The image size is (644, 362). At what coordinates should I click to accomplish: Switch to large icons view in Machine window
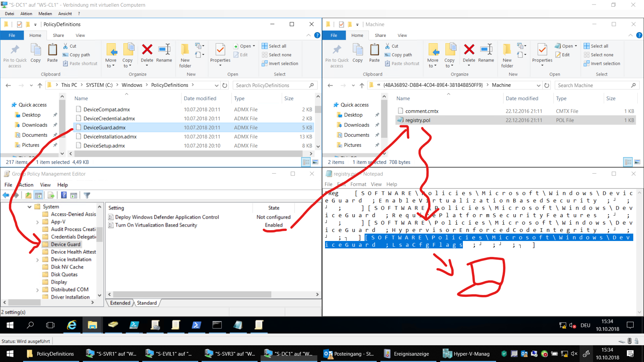point(637,162)
